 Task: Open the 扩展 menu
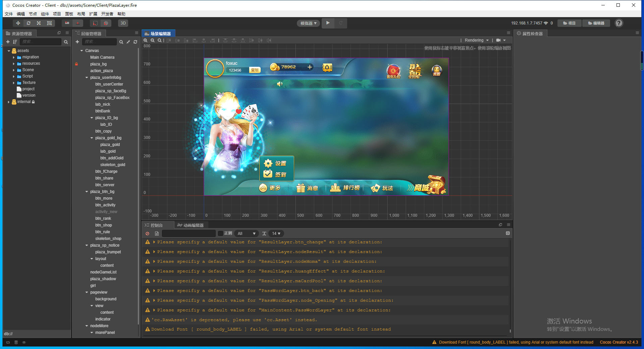tap(93, 14)
